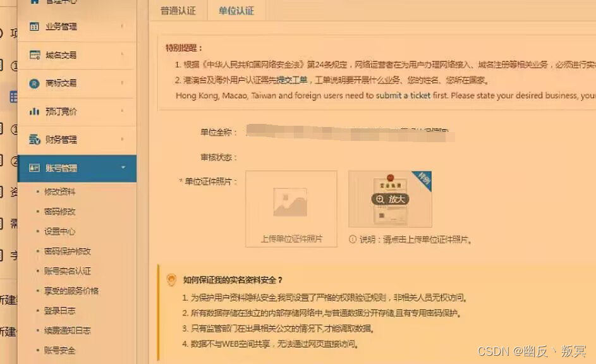The image size is (596, 364).
Task: Click the 放大 magnifier button on sample license
Action: tap(391, 199)
